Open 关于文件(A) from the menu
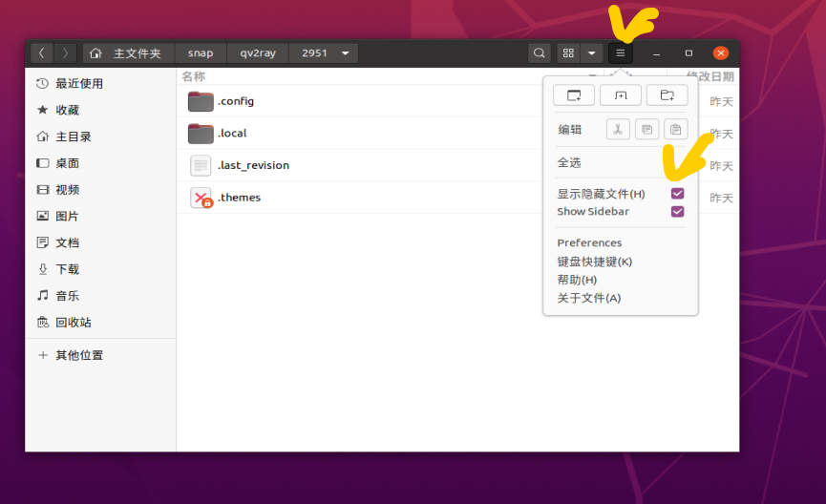The height and width of the screenshot is (504, 826). tap(589, 298)
